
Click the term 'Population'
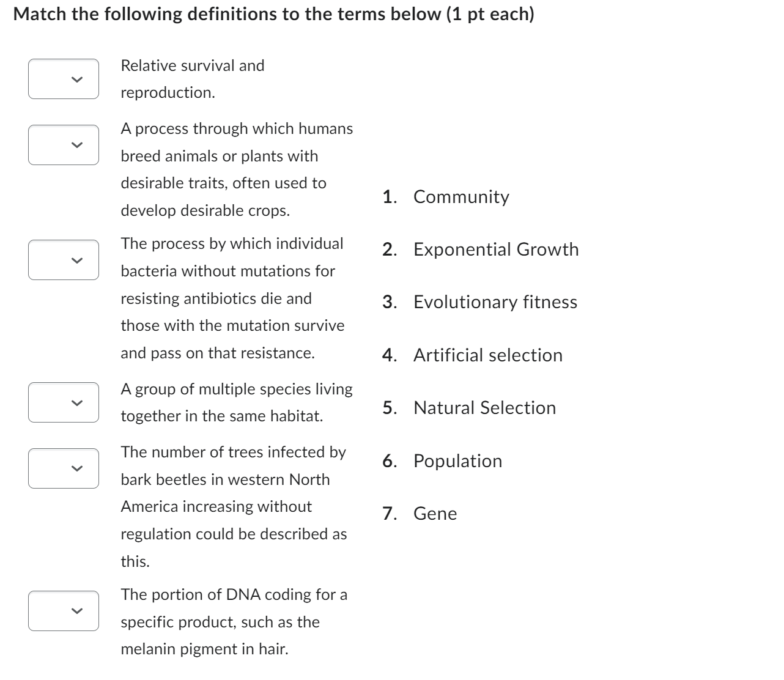pyautogui.click(x=457, y=460)
